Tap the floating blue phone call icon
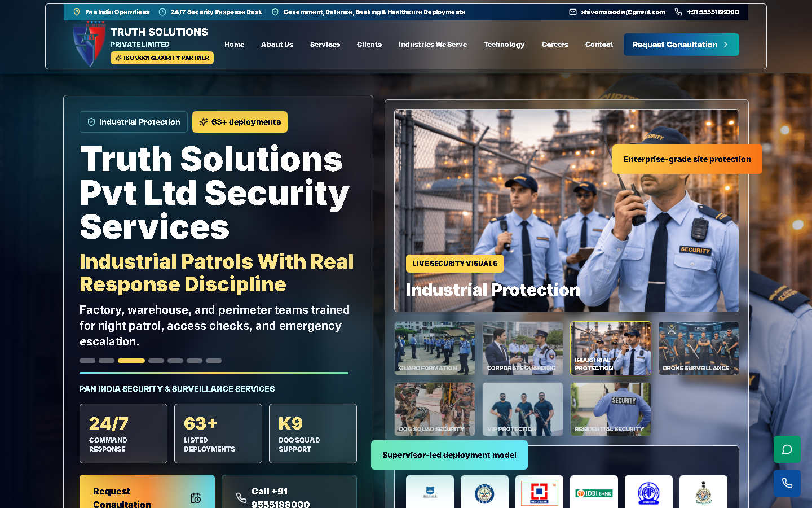Screen dimensions: 812x508 pyautogui.click(x=787, y=483)
